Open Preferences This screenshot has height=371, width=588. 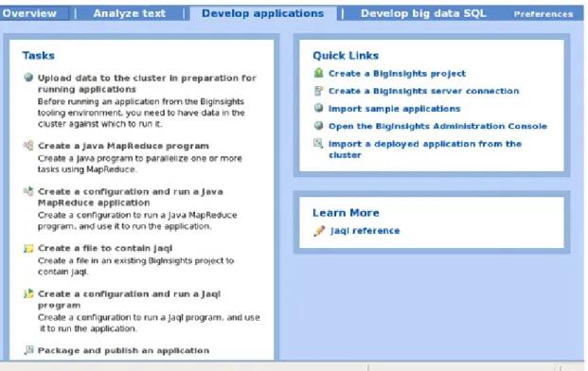(543, 14)
